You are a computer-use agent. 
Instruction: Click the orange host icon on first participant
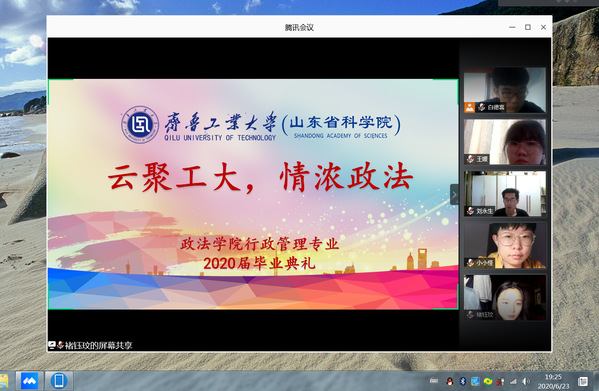[469, 107]
